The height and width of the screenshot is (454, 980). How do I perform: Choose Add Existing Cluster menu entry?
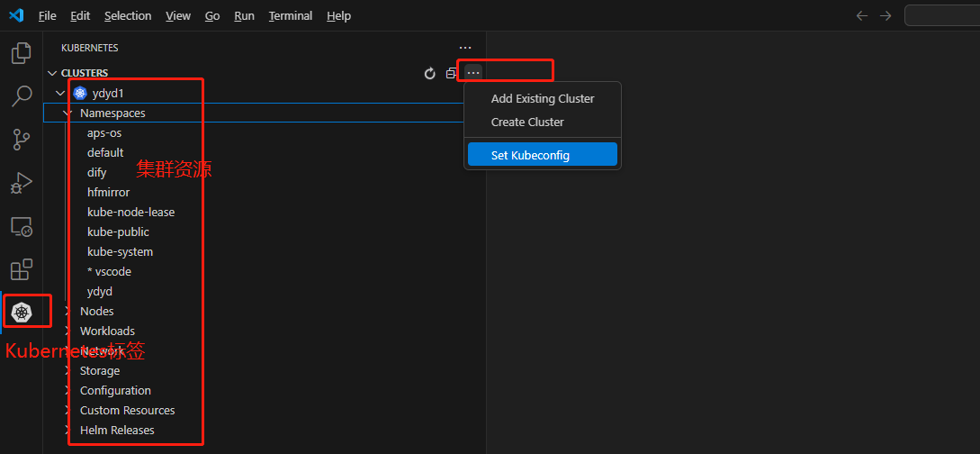coord(543,98)
